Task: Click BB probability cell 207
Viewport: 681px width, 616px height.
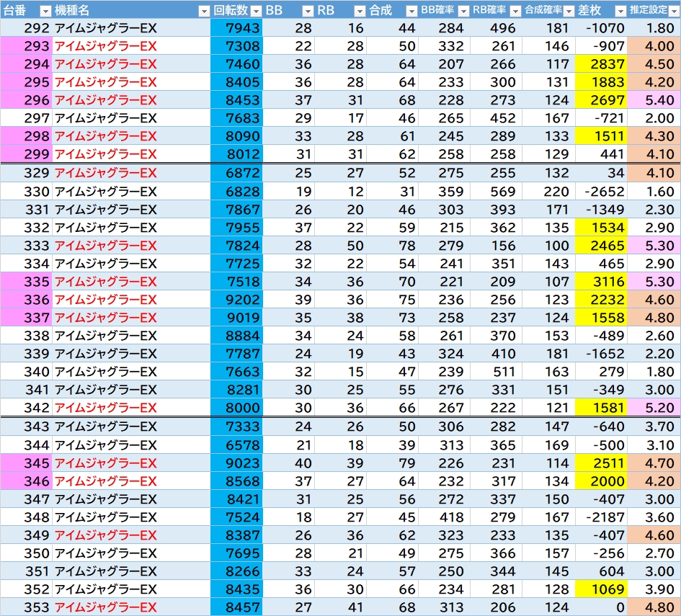Action: 445,64
